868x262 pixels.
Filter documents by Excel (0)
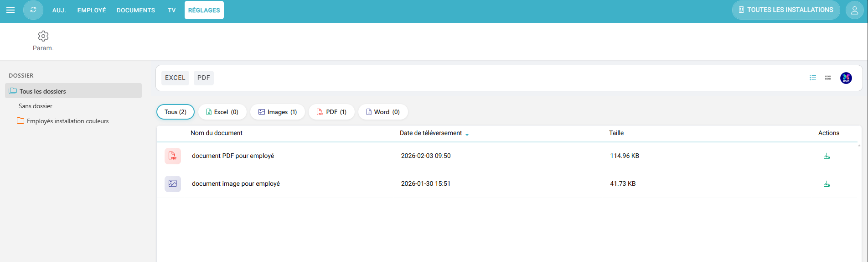pyautogui.click(x=222, y=112)
